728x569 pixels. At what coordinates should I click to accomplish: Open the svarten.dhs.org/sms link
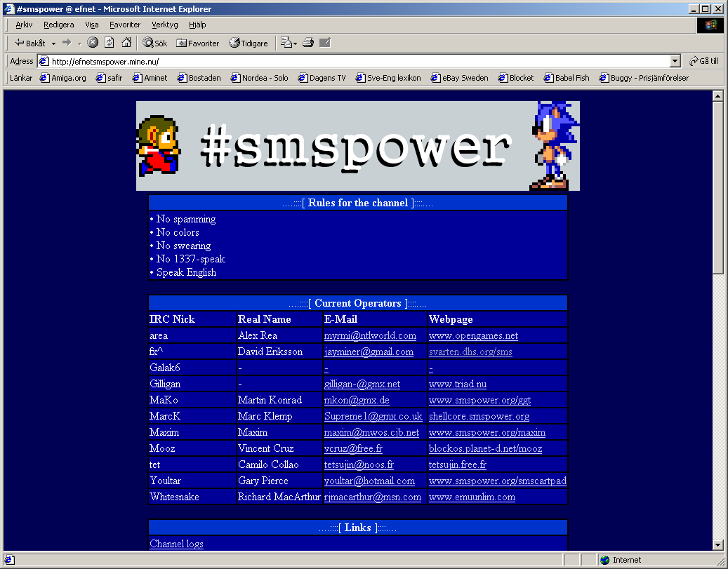[470, 352]
